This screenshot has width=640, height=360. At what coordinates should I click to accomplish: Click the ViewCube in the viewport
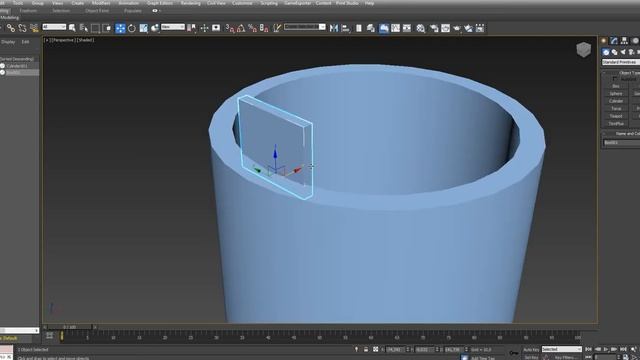584,50
